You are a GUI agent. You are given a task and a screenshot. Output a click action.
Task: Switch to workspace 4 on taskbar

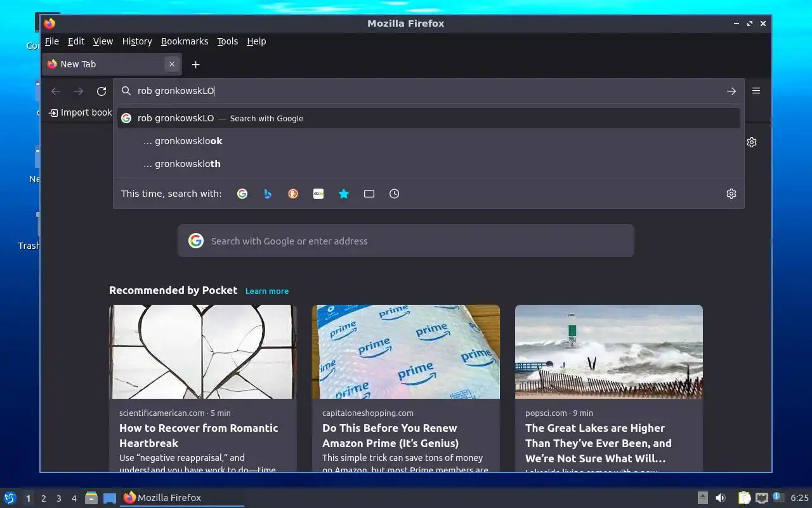pos(74,498)
